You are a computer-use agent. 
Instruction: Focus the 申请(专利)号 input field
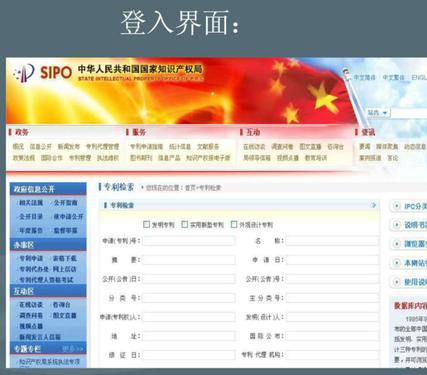189,241
